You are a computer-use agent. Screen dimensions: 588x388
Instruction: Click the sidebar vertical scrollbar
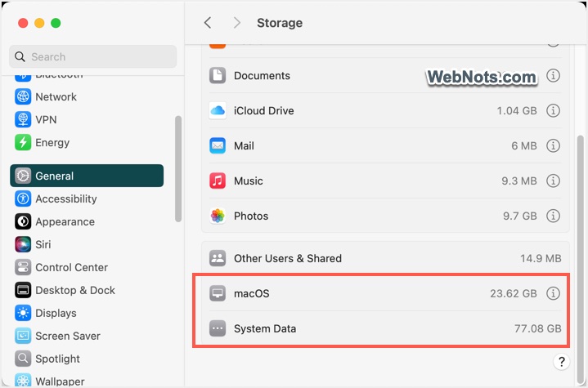click(178, 169)
